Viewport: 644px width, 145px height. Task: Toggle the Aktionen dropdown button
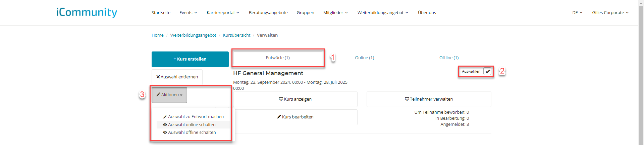169,95
